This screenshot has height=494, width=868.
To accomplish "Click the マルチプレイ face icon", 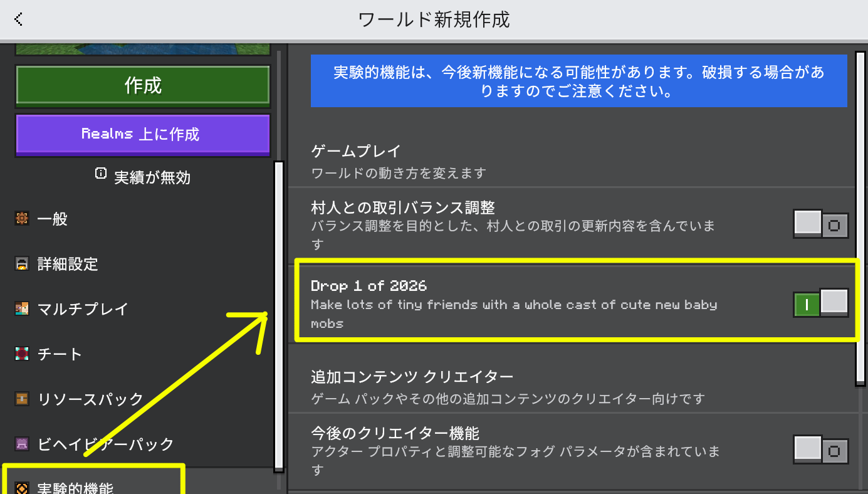I will [22, 309].
